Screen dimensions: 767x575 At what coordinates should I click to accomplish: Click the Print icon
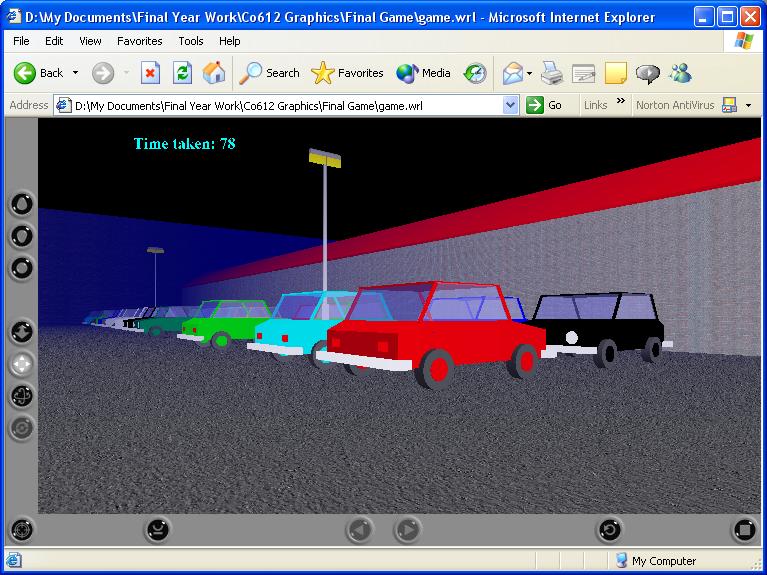(552, 73)
